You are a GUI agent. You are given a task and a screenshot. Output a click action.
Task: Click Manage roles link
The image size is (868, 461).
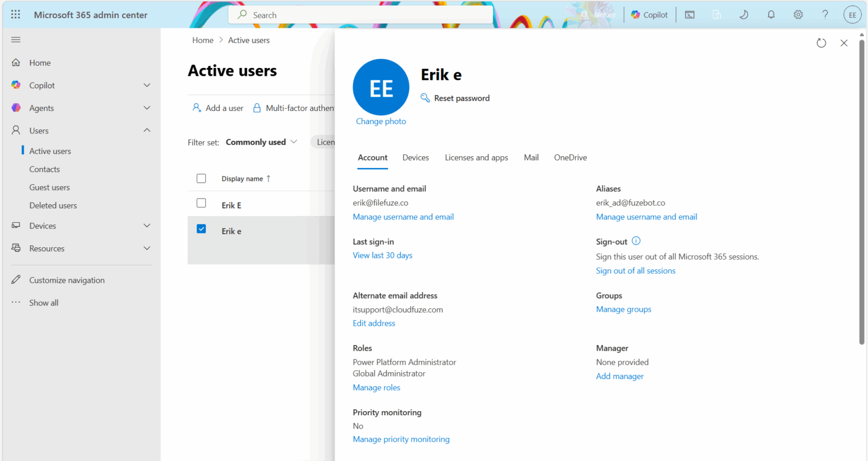coord(376,387)
